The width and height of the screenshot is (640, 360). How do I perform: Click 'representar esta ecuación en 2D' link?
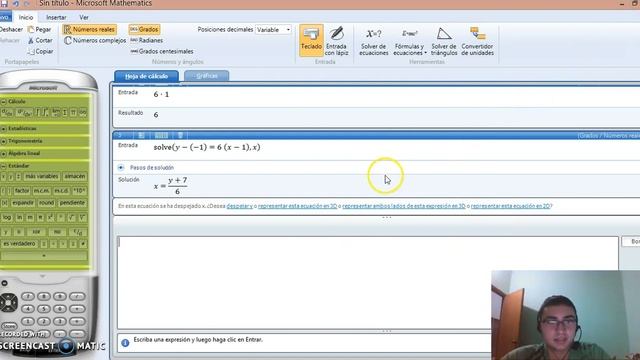pyautogui.click(x=510, y=206)
